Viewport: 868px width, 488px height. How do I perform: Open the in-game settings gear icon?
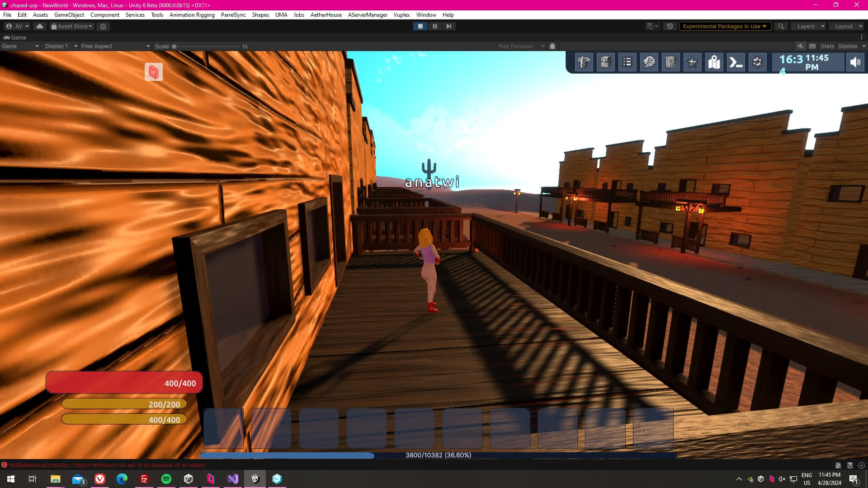757,62
